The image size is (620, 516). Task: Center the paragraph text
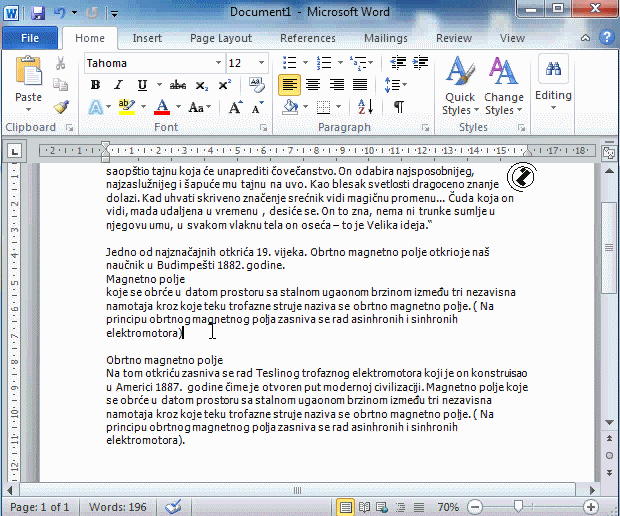[313, 85]
